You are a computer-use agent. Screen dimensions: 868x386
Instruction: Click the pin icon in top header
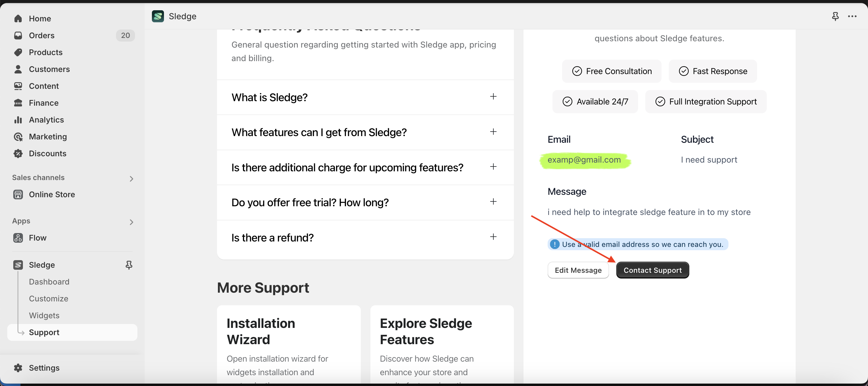(x=835, y=16)
